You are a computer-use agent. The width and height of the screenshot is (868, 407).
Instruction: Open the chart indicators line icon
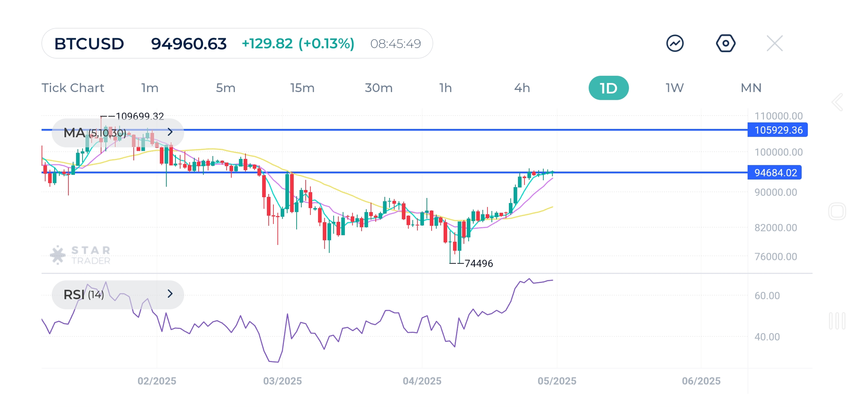pos(675,43)
